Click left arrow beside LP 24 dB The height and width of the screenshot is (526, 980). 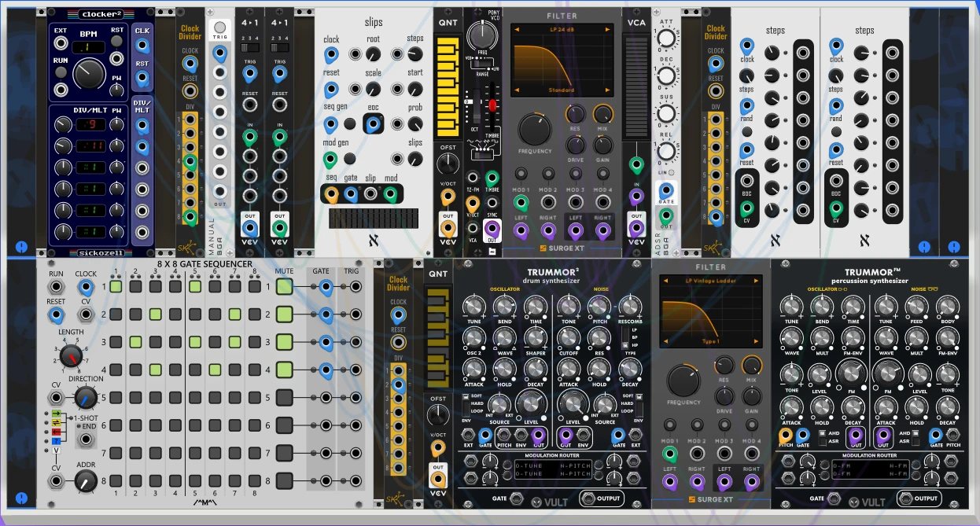[x=517, y=29]
